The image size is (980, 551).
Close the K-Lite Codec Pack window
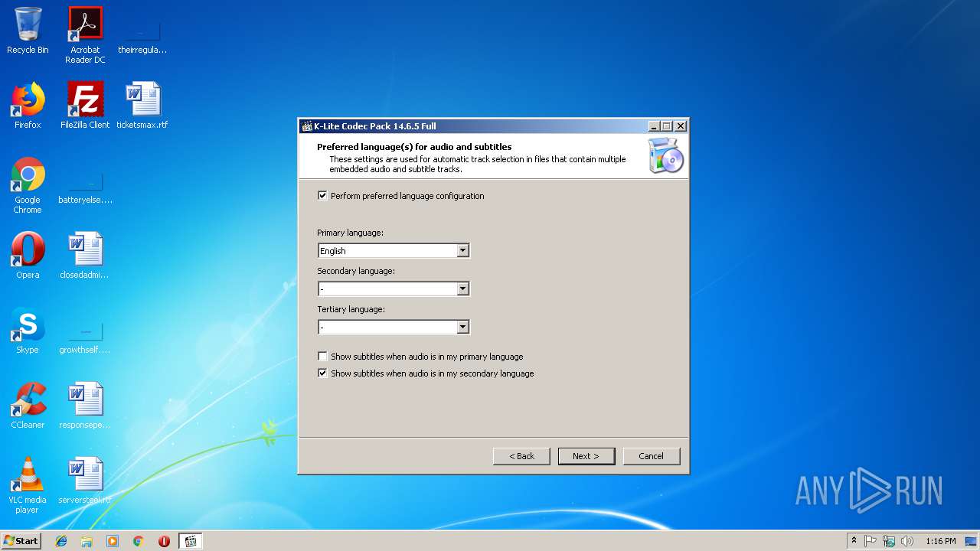coord(680,126)
